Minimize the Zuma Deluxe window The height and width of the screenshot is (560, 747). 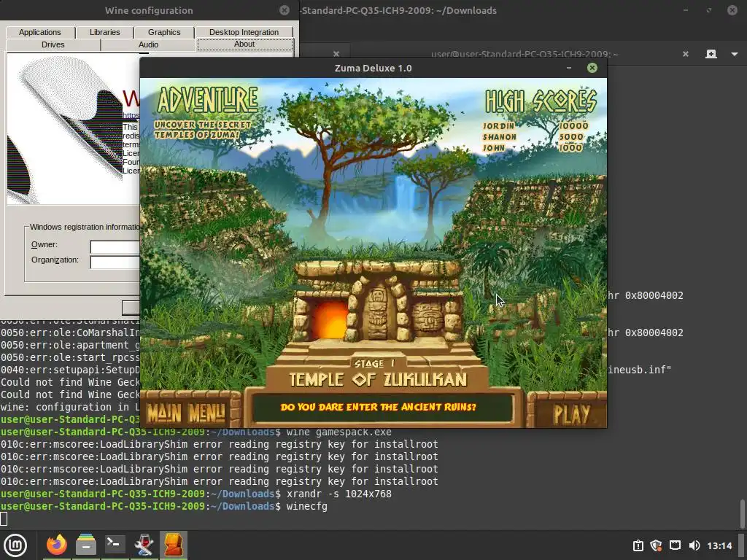(x=569, y=68)
